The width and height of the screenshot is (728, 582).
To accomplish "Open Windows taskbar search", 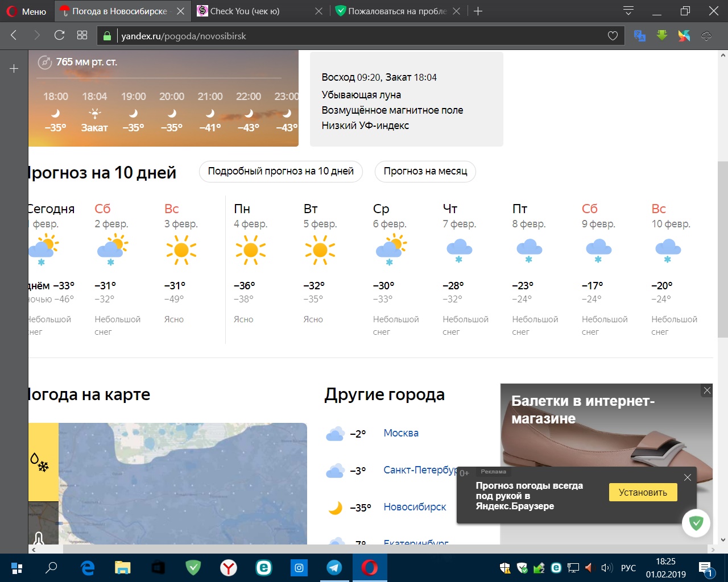I will coord(52,568).
